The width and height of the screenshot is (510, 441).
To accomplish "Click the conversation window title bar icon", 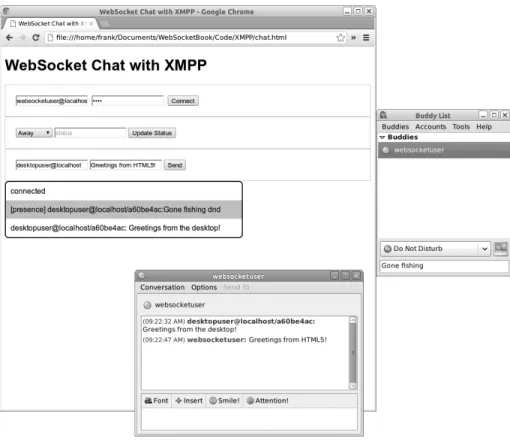I will point(142,276).
